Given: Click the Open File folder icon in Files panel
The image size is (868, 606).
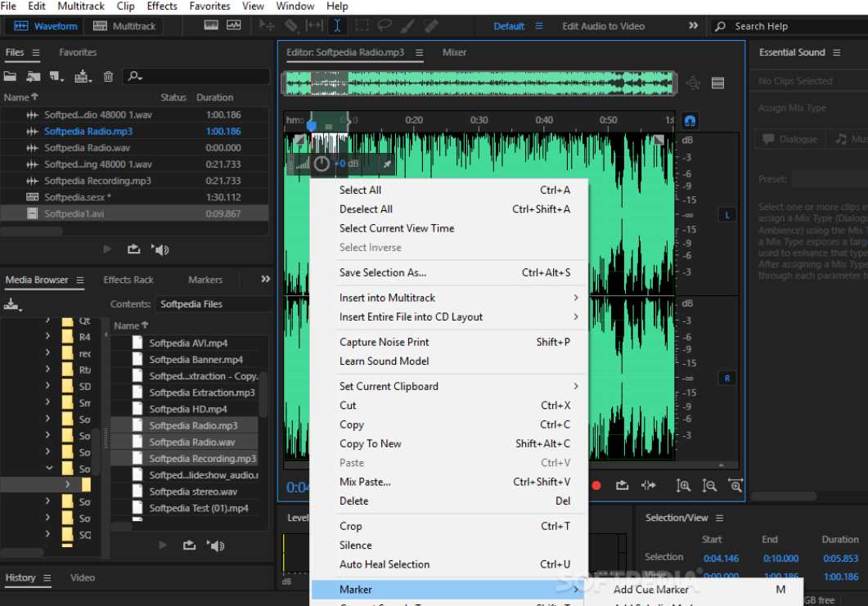Looking at the screenshot, I should 11,77.
